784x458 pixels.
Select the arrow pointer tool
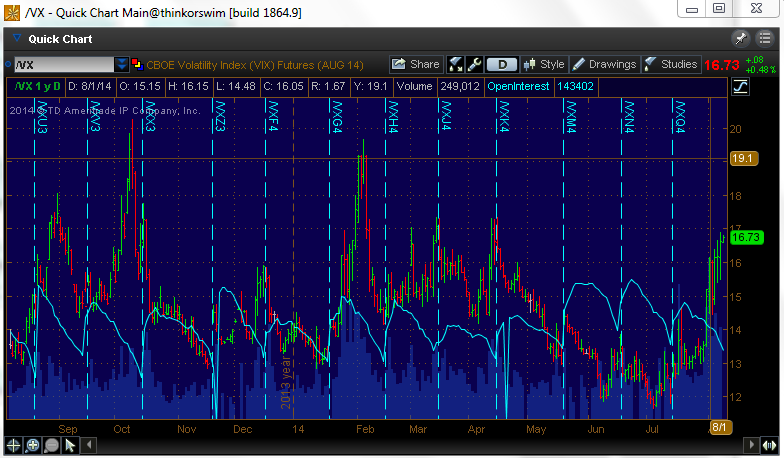(70, 445)
